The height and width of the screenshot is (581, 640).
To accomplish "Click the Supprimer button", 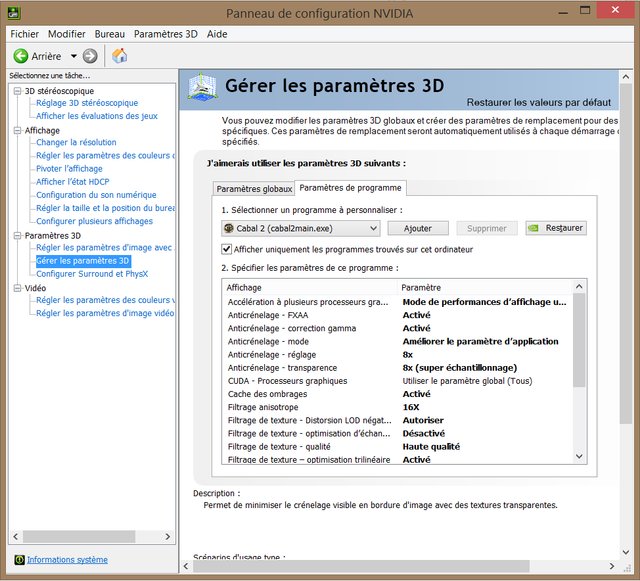I will [x=487, y=228].
